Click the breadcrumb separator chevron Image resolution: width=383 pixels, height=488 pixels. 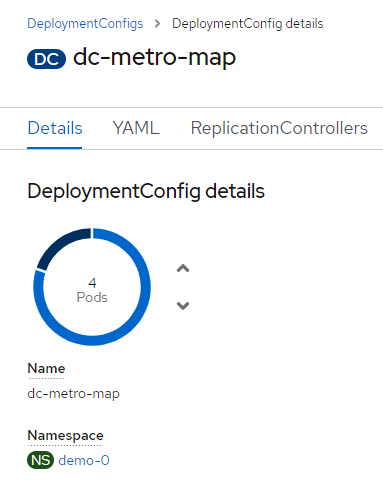tap(157, 24)
